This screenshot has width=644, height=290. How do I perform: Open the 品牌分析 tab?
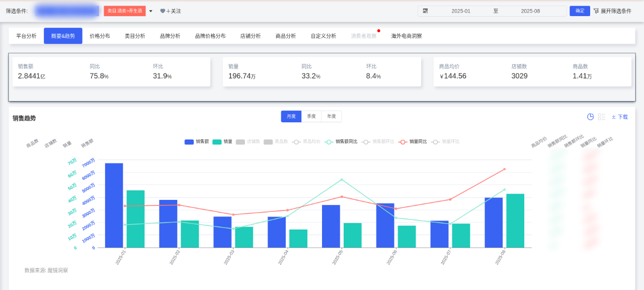tap(170, 36)
